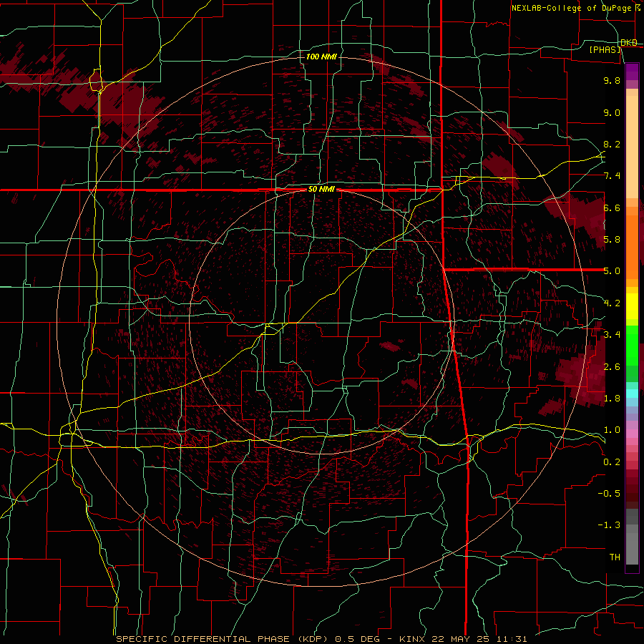Click the "100 NMI" range ring label
Image resolution: width=644 pixels, height=644 pixels.
321,57
